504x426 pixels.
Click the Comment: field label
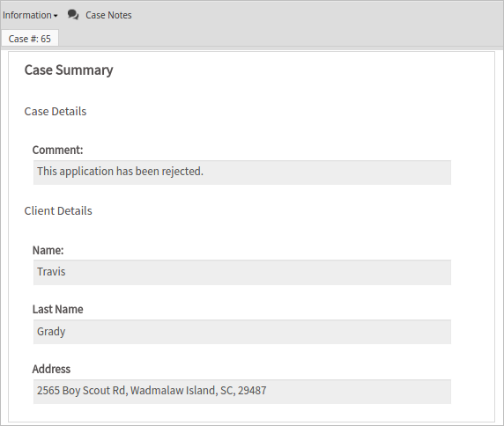[58, 150]
